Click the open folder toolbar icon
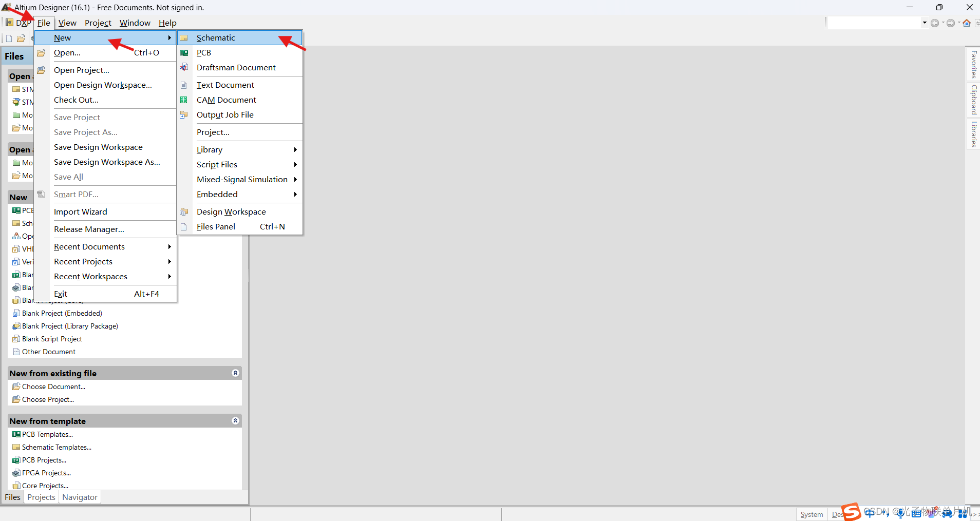 21,38
